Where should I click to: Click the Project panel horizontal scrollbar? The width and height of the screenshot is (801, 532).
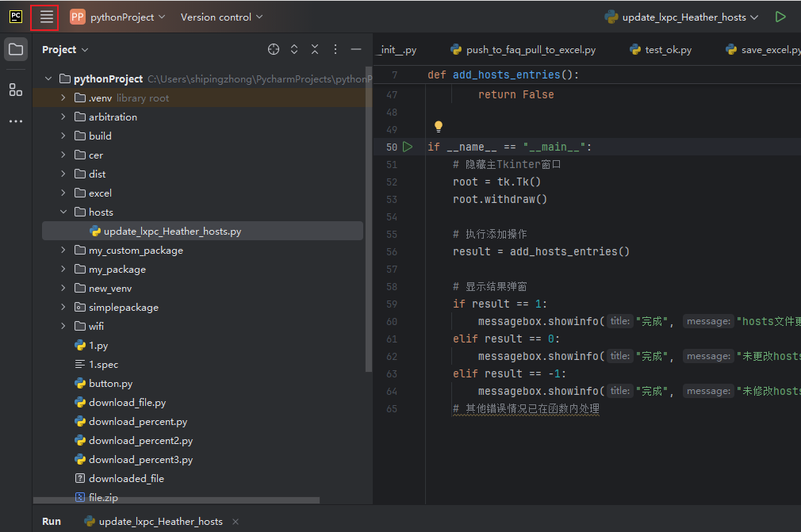click(177, 500)
